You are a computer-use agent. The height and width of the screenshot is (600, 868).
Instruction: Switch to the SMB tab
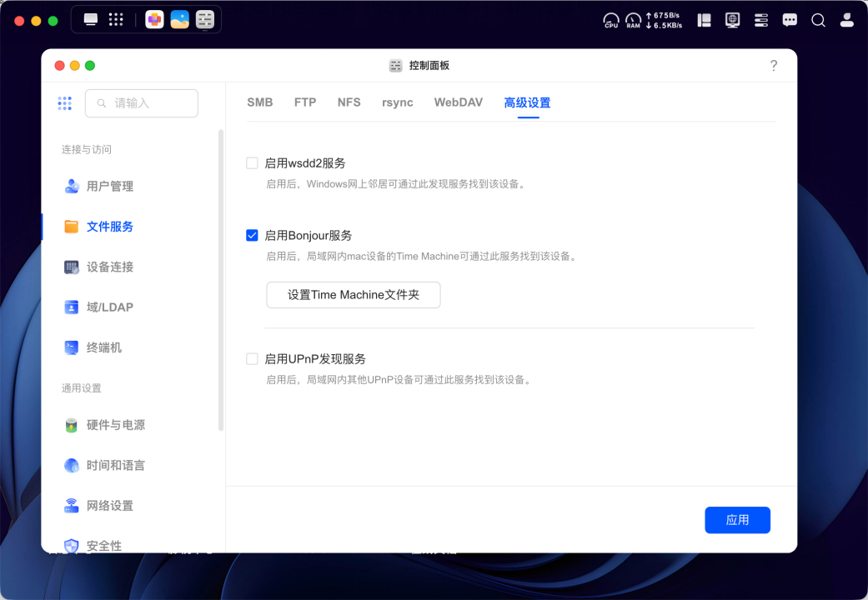[x=259, y=102]
